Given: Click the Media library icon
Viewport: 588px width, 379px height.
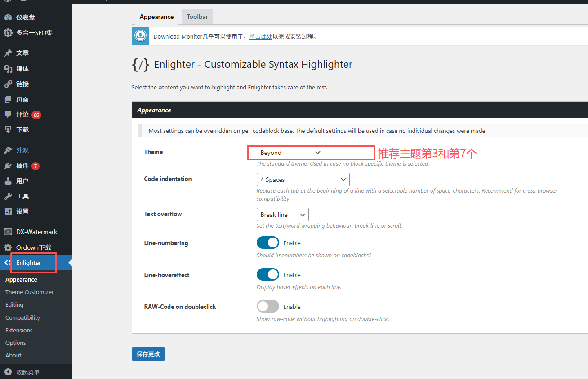Looking at the screenshot, I should pos(8,69).
